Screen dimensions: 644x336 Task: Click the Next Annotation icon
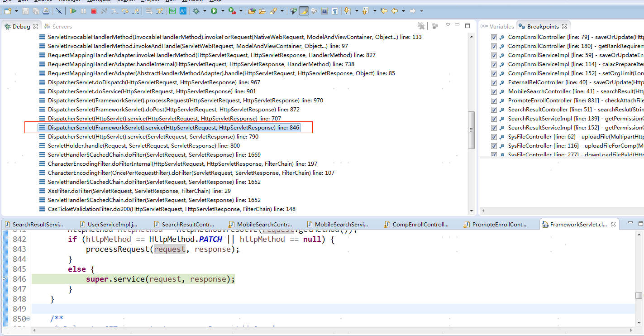coord(347,11)
